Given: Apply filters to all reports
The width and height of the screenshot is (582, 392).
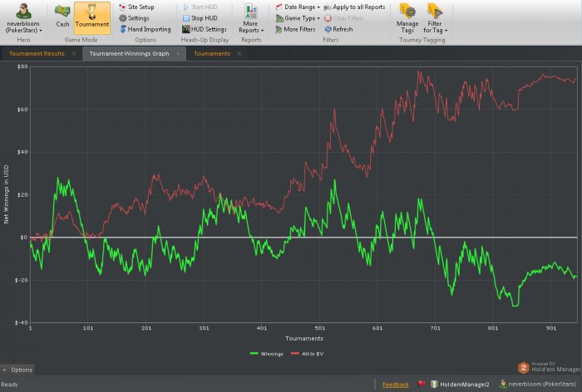Looking at the screenshot, I should click(x=358, y=7).
